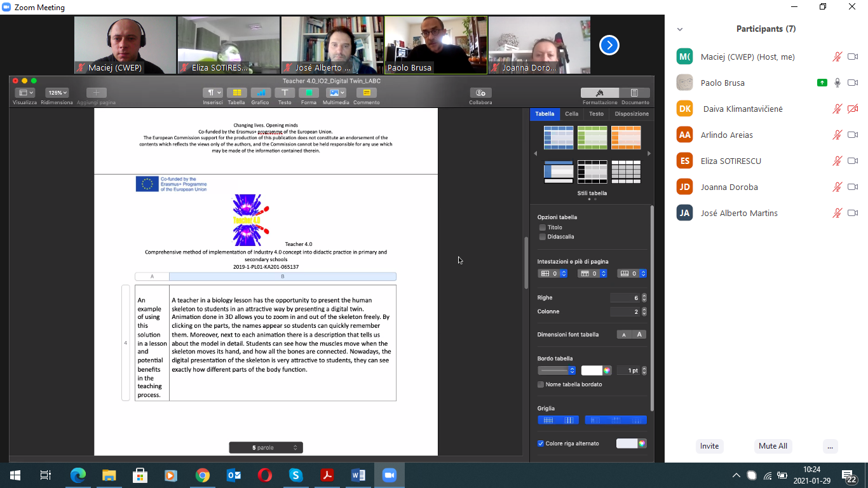Click the Grafico chart icon
The height and width of the screenshot is (488, 868).
(261, 93)
